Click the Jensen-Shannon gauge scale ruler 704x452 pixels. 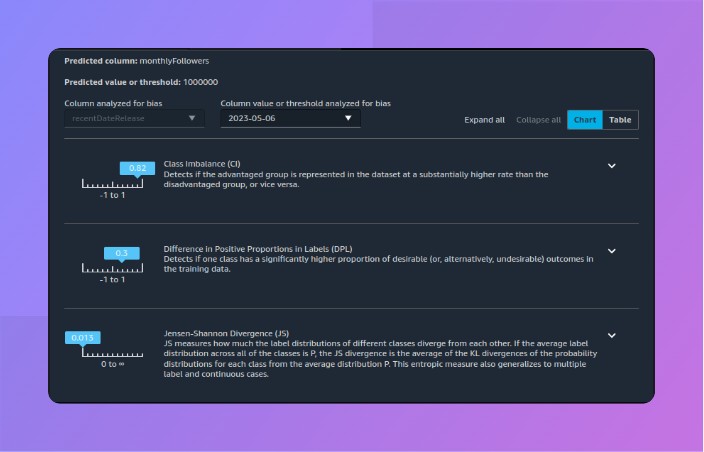click(112, 354)
